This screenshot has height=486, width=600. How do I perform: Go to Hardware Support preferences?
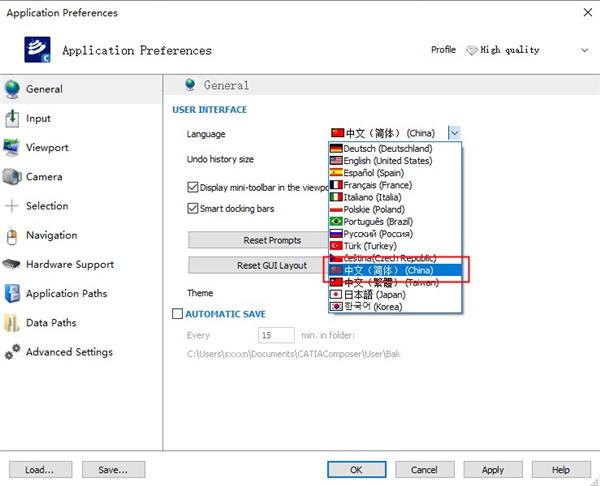click(x=81, y=264)
